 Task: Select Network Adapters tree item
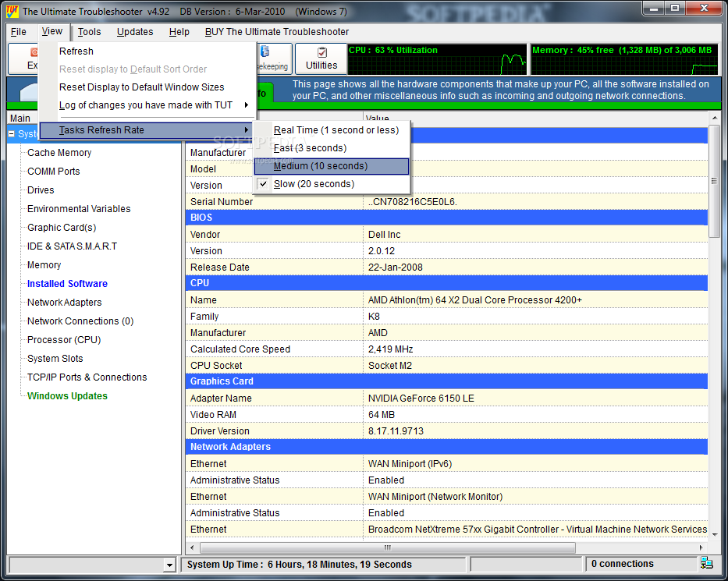click(65, 302)
